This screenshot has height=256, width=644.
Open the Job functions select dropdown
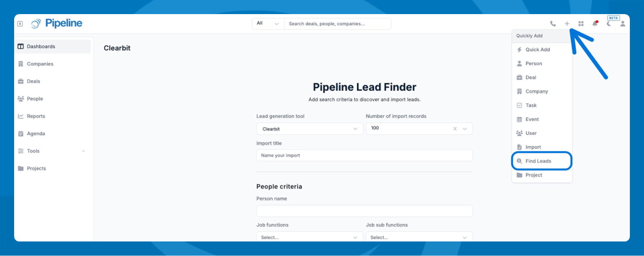(x=310, y=237)
